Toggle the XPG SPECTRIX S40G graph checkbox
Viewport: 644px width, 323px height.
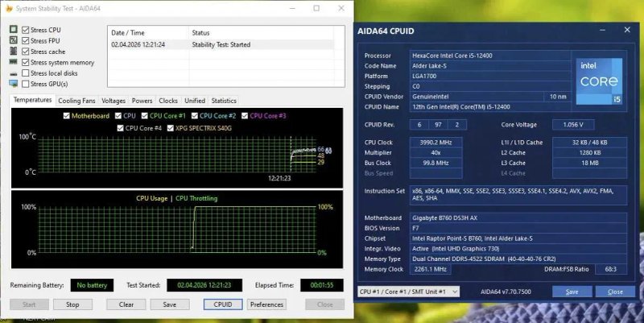[171, 128]
